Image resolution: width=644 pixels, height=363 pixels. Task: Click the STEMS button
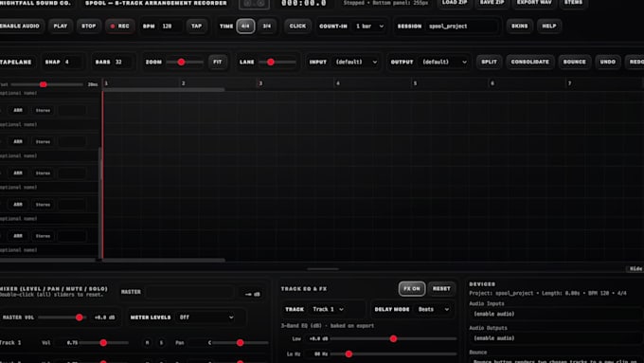click(573, 3)
